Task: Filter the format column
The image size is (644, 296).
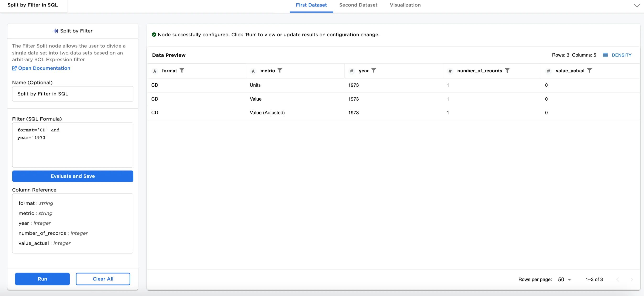Action: [182, 71]
